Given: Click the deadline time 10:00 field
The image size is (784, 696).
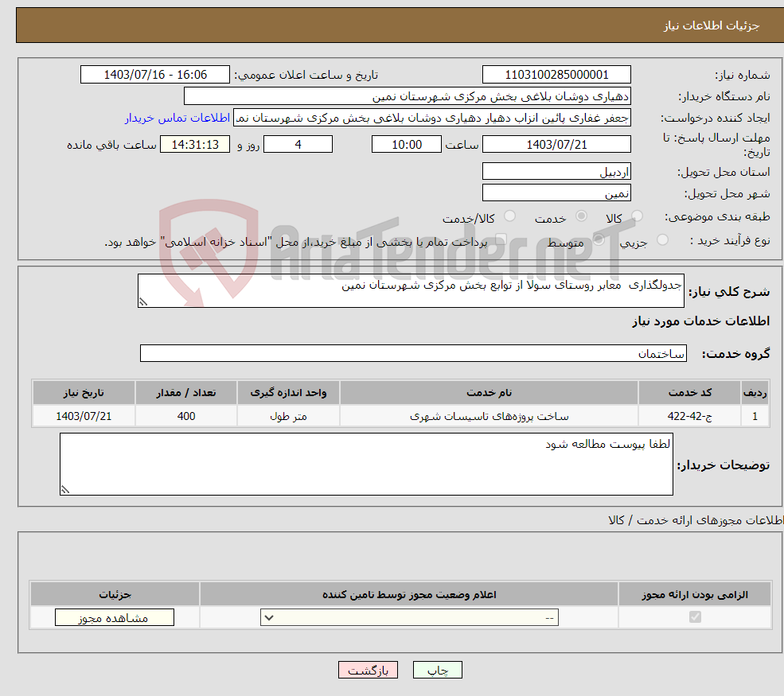Looking at the screenshot, I should [x=407, y=145].
